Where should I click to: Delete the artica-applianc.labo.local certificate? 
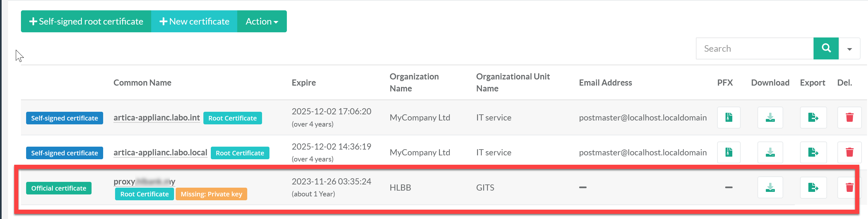(849, 152)
